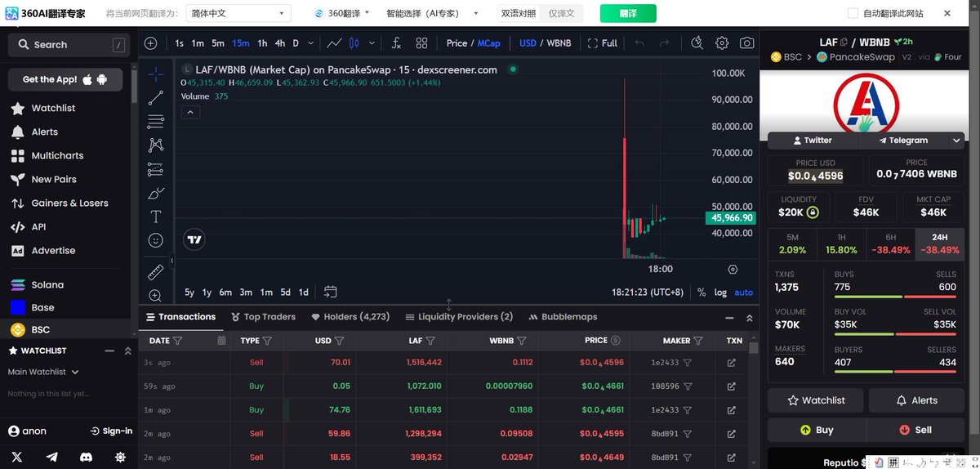Viewport: 980px width, 469px height.
Task: Select the crosshair cursor drawing tool
Action: [x=156, y=74]
